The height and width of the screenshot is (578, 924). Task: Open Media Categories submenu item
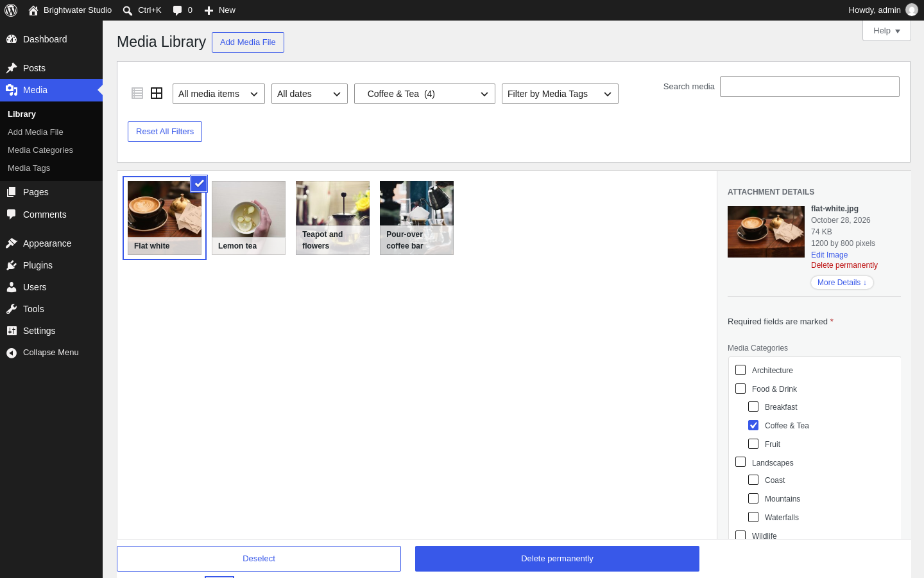(40, 150)
